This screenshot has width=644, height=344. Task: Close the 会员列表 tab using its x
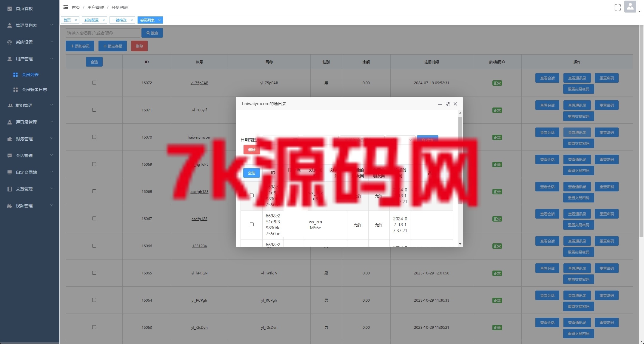tap(159, 20)
